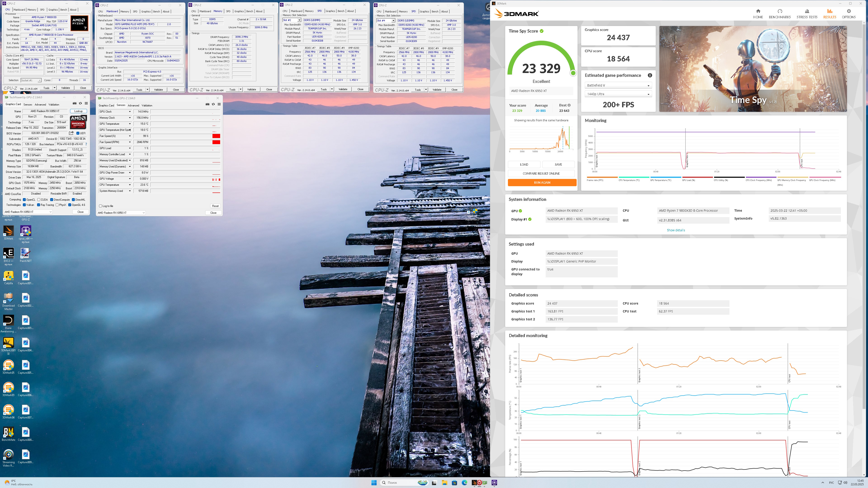Open File Explorer from taskbar
The width and height of the screenshot is (868, 488).
(x=444, y=483)
